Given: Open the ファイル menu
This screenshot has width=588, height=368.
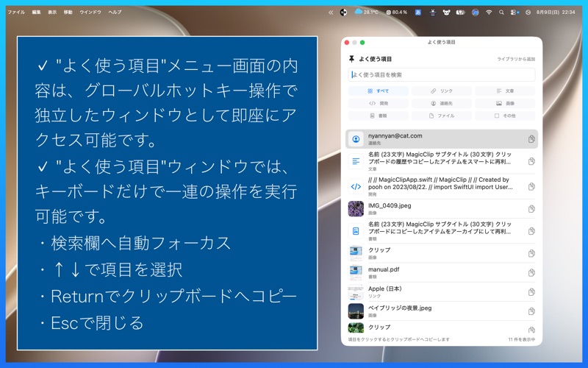Looking at the screenshot, I should 16,12.
